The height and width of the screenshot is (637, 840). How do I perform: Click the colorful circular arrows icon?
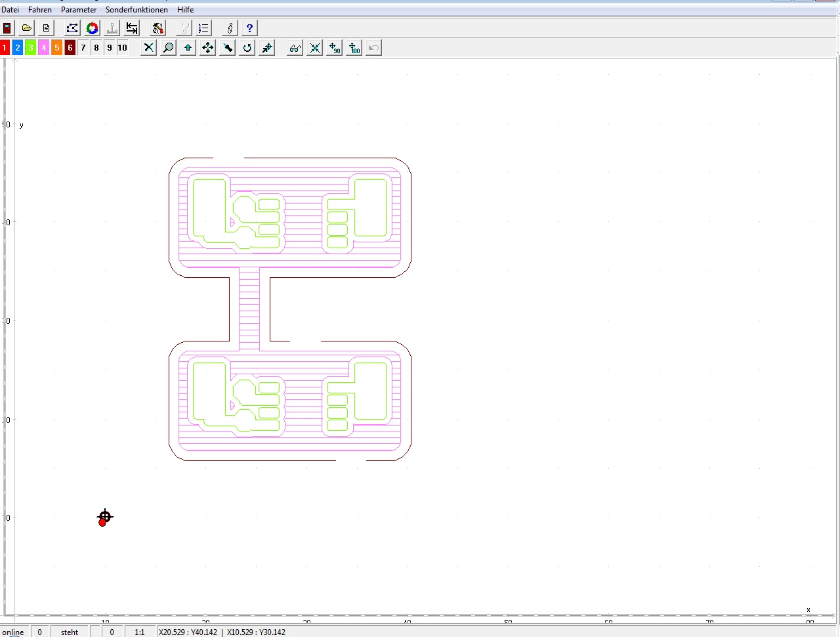click(x=92, y=28)
